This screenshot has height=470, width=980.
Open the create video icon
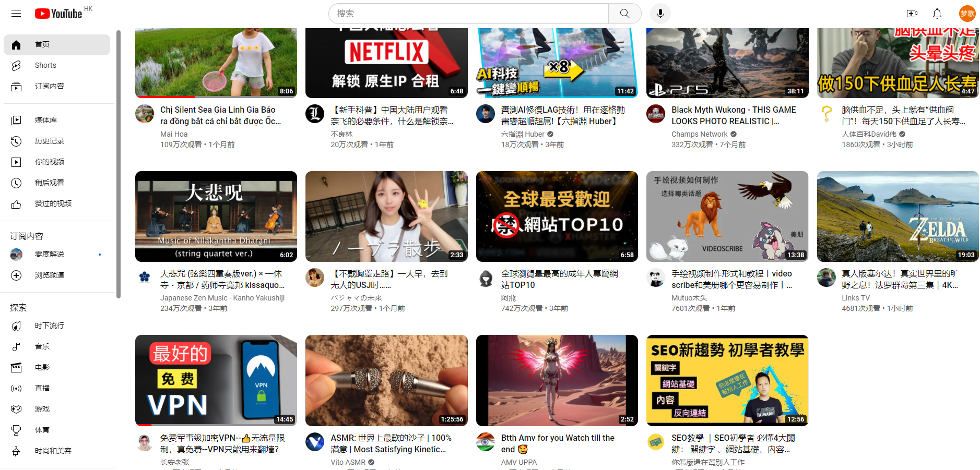click(x=912, y=14)
